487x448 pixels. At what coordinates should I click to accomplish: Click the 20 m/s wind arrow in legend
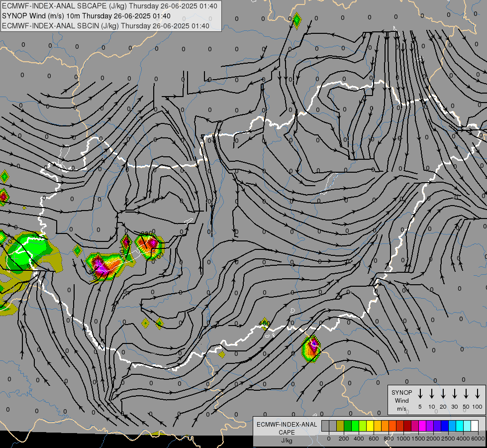click(443, 394)
